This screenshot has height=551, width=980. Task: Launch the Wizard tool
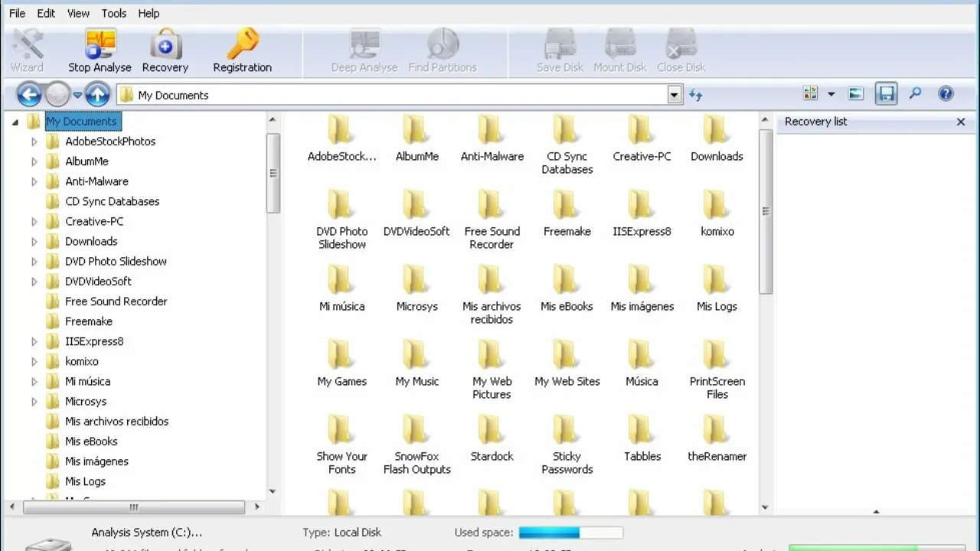[27, 51]
